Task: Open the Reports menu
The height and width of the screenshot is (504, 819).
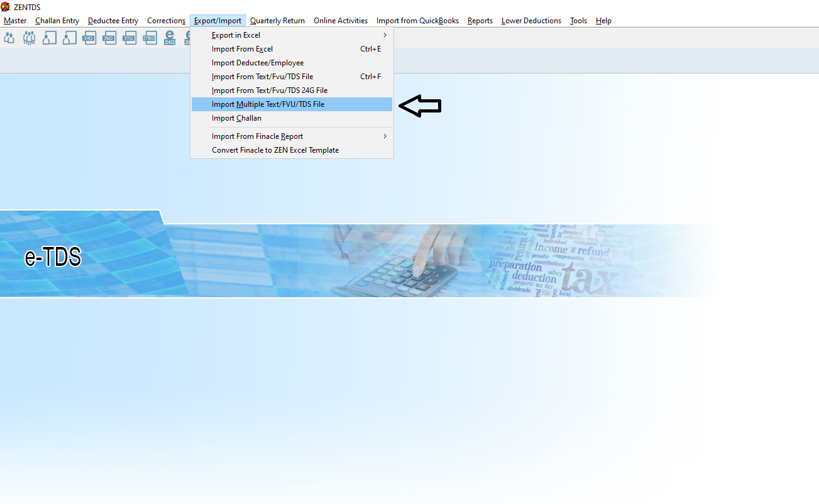Action: coord(480,21)
